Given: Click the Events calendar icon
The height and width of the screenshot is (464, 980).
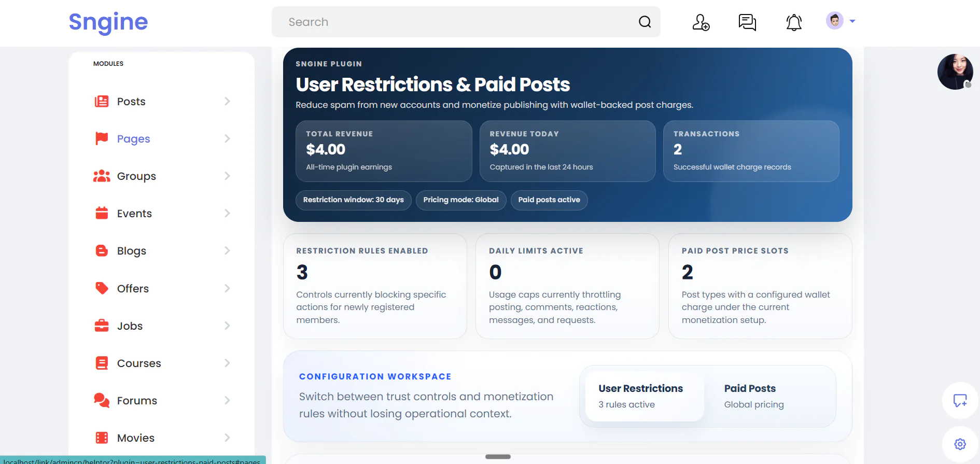Looking at the screenshot, I should point(102,213).
